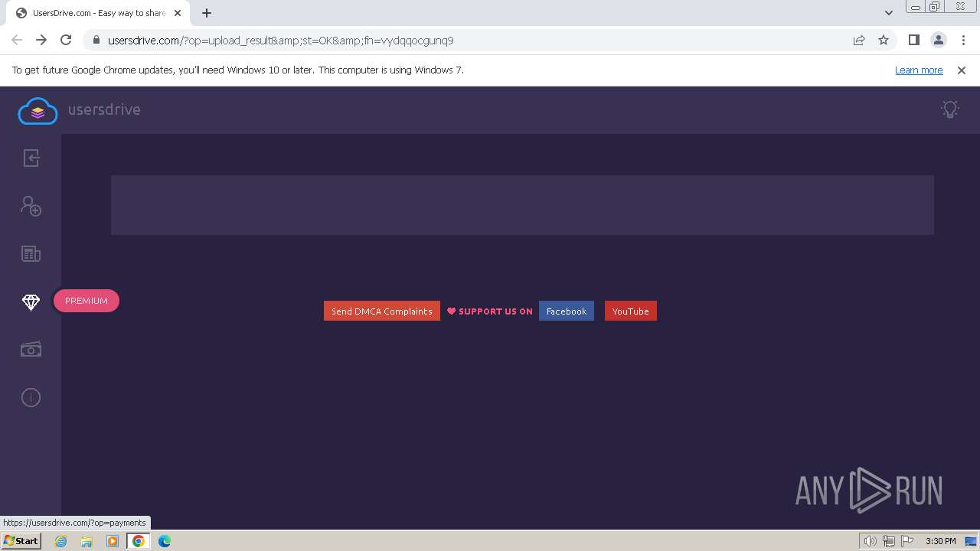The image size is (980, 551).
Task: Click the Chrome taskbar icon
Action: click(x=139, y=541)
